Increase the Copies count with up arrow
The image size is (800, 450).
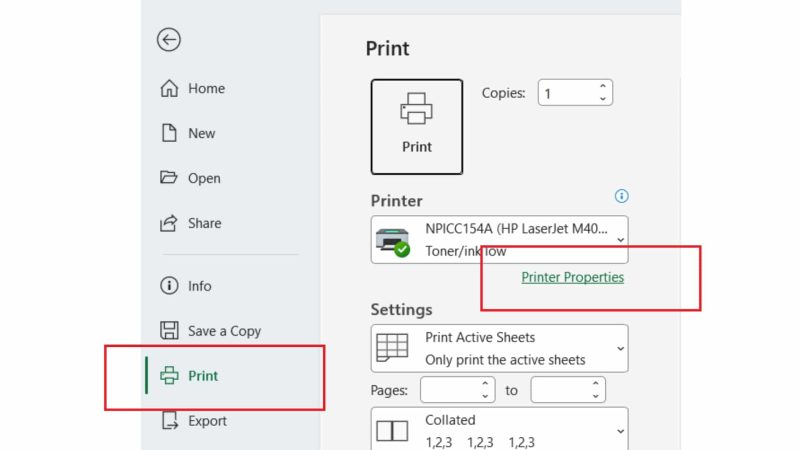coord(603,87)
